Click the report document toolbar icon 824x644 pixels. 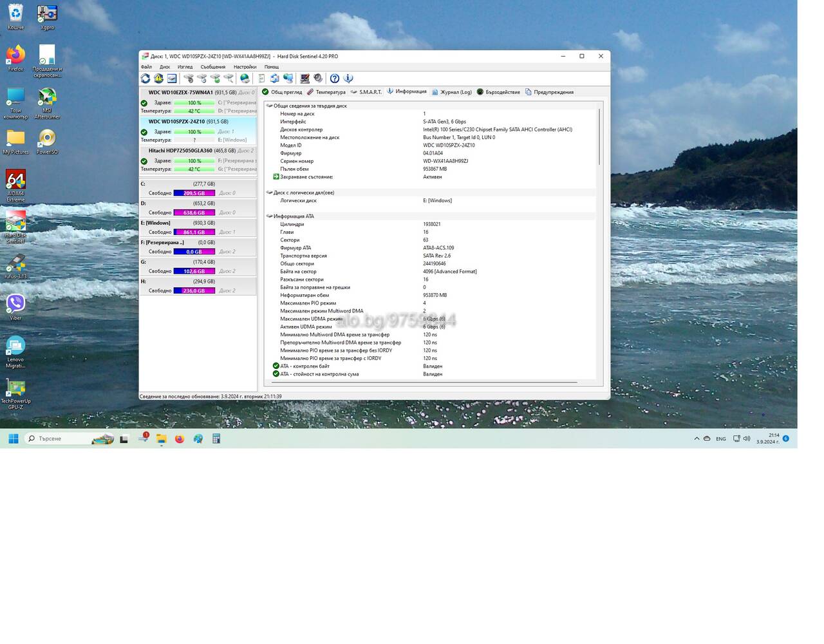tap(261, 79)
